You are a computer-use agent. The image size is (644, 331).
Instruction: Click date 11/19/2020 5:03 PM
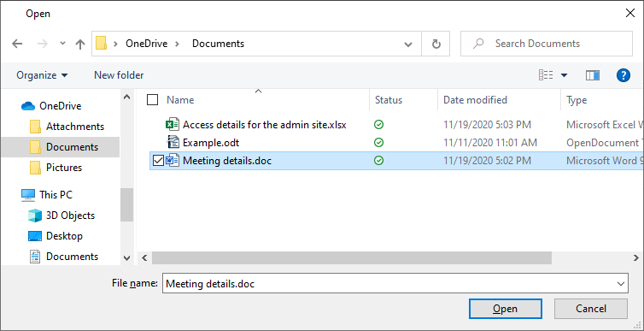tap(488, 125)
